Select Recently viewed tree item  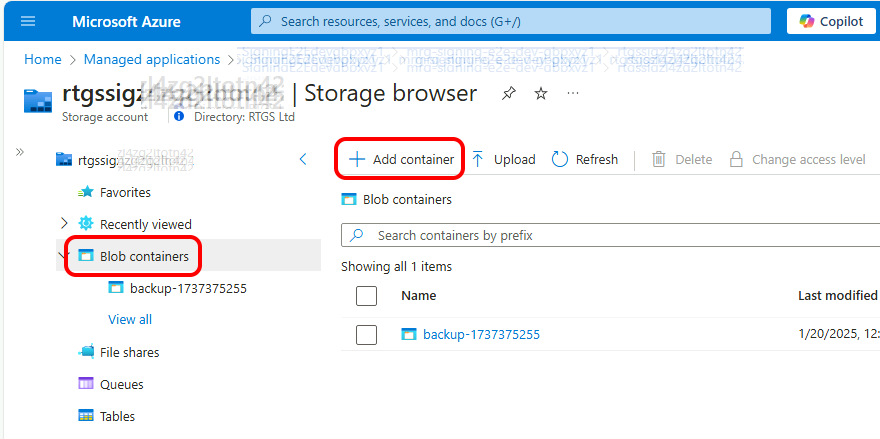tap(145, 225)
